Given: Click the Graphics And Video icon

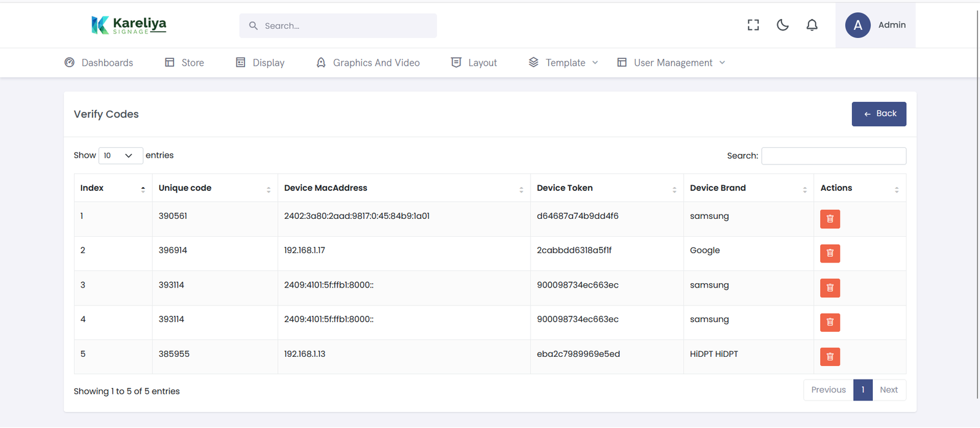Looking at the screenshot, I should click(x=321, y=63).
